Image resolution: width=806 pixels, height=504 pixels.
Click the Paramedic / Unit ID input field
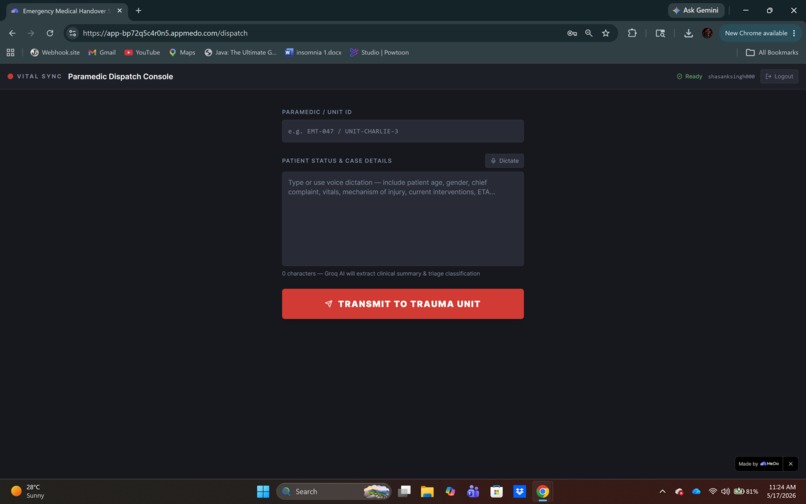[402, 131]
